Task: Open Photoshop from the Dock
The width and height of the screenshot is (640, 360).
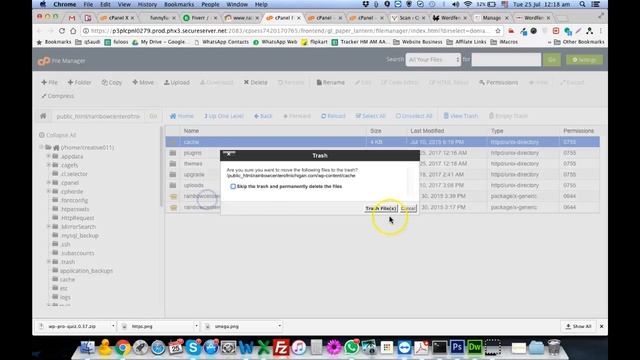Action: pos(457,347)
